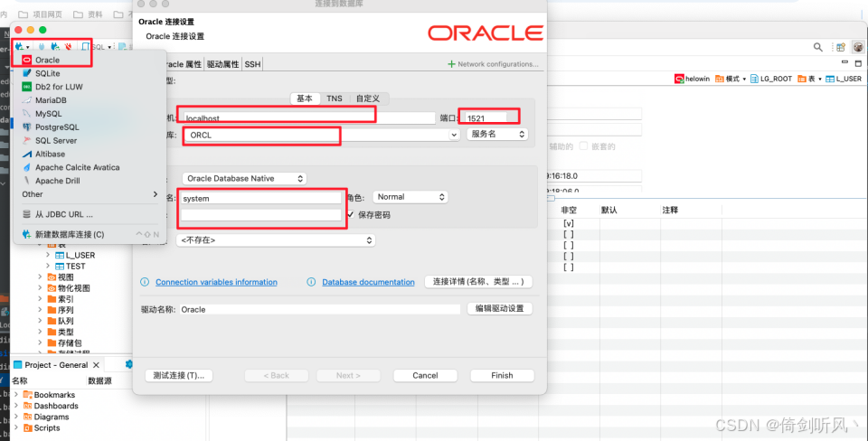This screenshot has width=868, height=441.
Task: Click the empty password field
Action: click(261, 215)
